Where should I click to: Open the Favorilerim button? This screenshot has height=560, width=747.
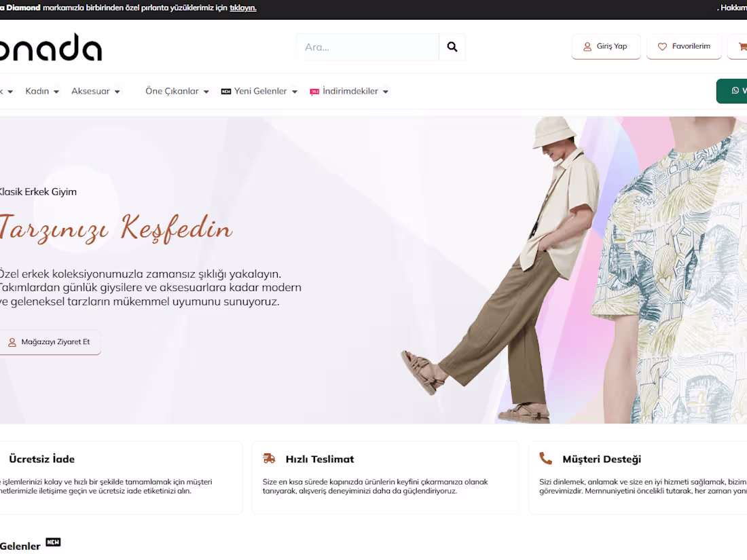684,47
